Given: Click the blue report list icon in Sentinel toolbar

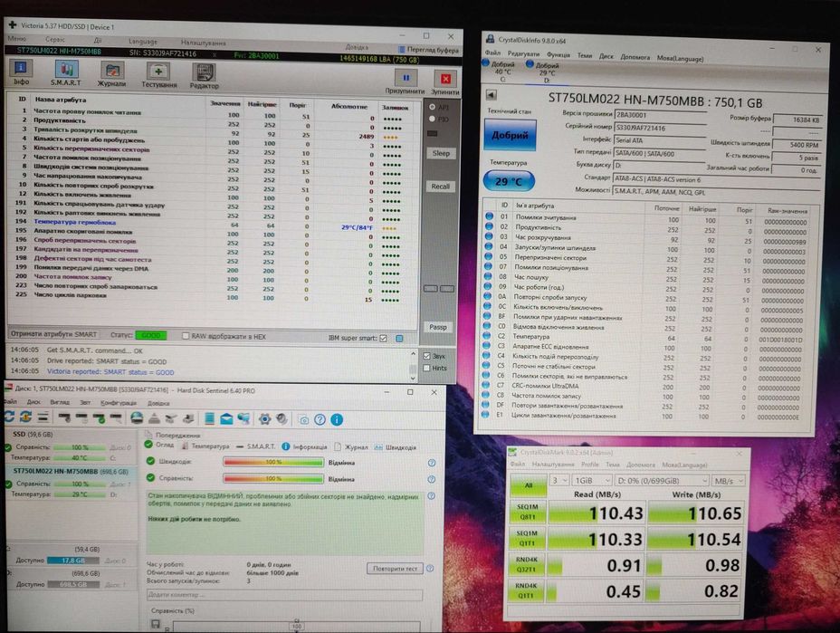Looking at the screenshot, I should 210,418.
